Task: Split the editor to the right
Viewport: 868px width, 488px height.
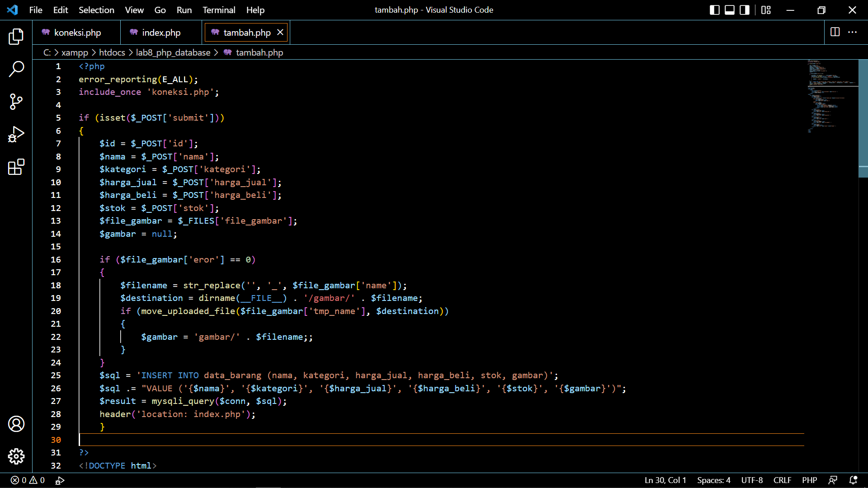Action: pyautogui.click(x=834, y=32)
